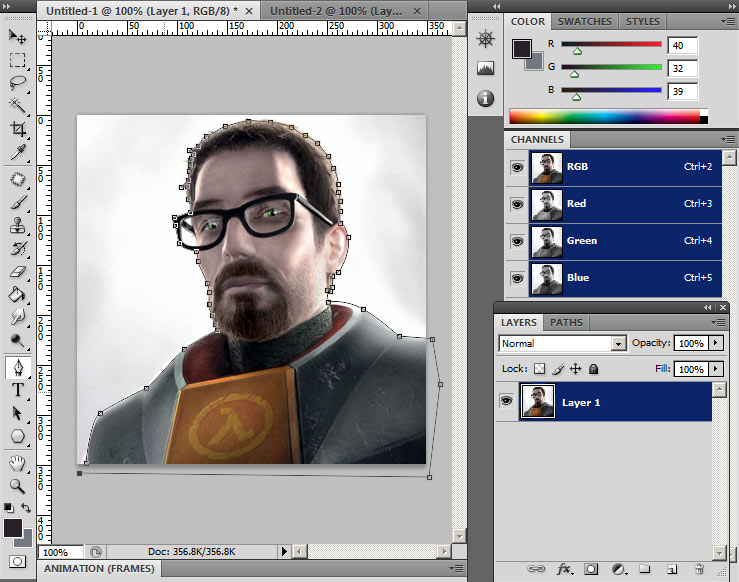Open the Navigator panel icon
739x582 pixels.
tap(485, 39)
